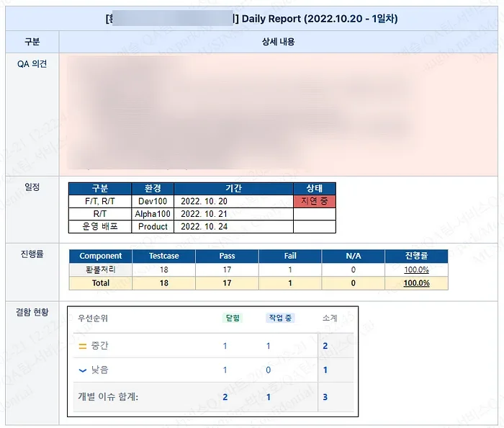Open subtotal 1 for 낮음 priority
This screenshot has height=428, width=504.
325,370
